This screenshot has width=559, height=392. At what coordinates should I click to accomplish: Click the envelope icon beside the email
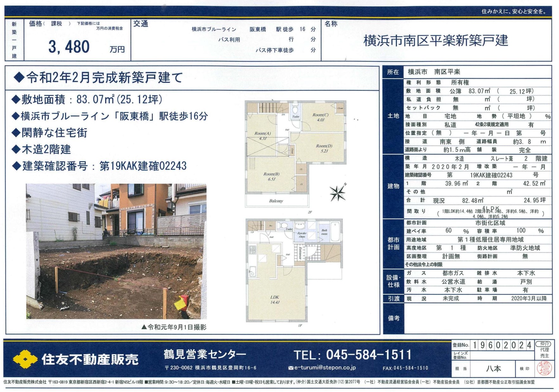[291, 368]
